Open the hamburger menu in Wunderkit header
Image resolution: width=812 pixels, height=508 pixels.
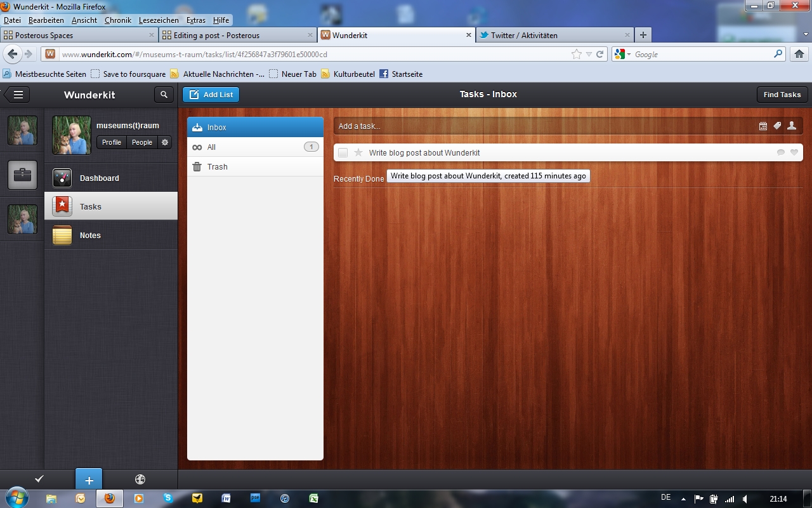point(17,95)
